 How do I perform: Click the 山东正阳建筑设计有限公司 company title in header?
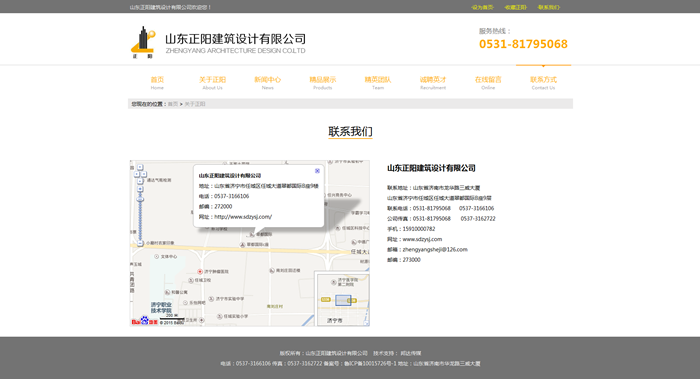235,39
